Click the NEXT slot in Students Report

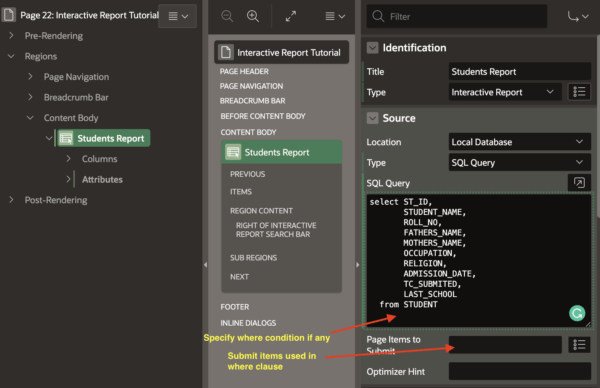[x=239, y=277]
